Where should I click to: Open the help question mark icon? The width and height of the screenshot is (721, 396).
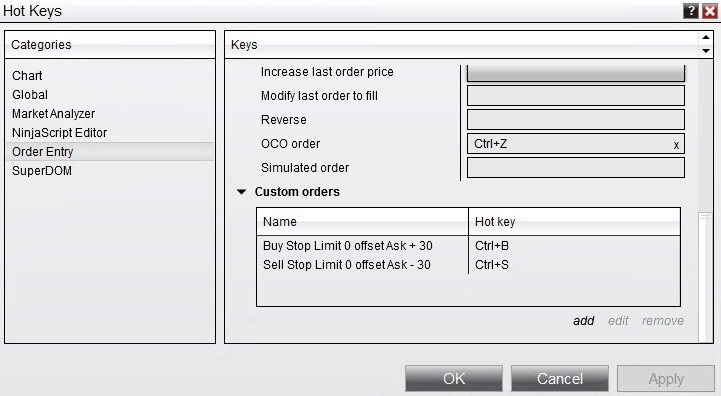691,11
